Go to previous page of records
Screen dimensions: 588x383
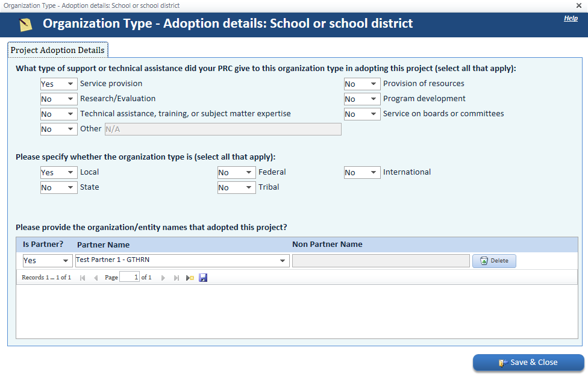point(96,278)
